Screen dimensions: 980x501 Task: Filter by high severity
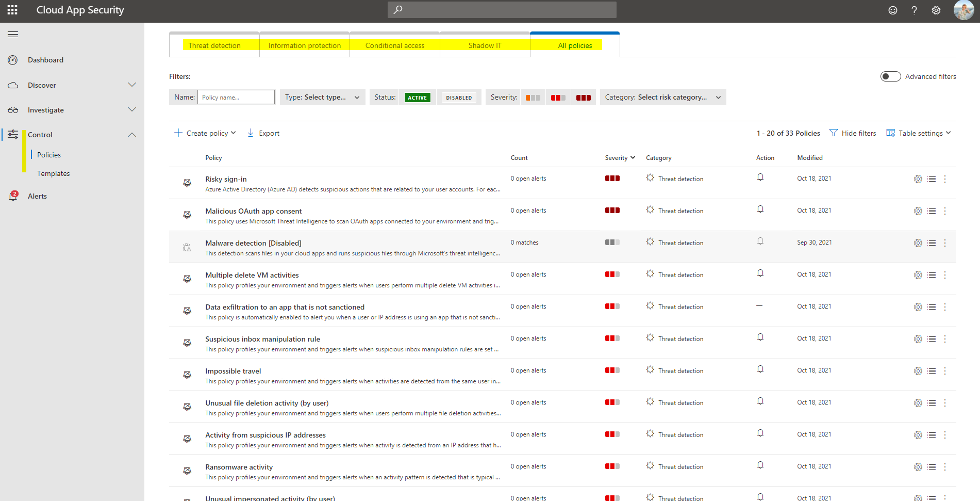(x=584, y=98)
